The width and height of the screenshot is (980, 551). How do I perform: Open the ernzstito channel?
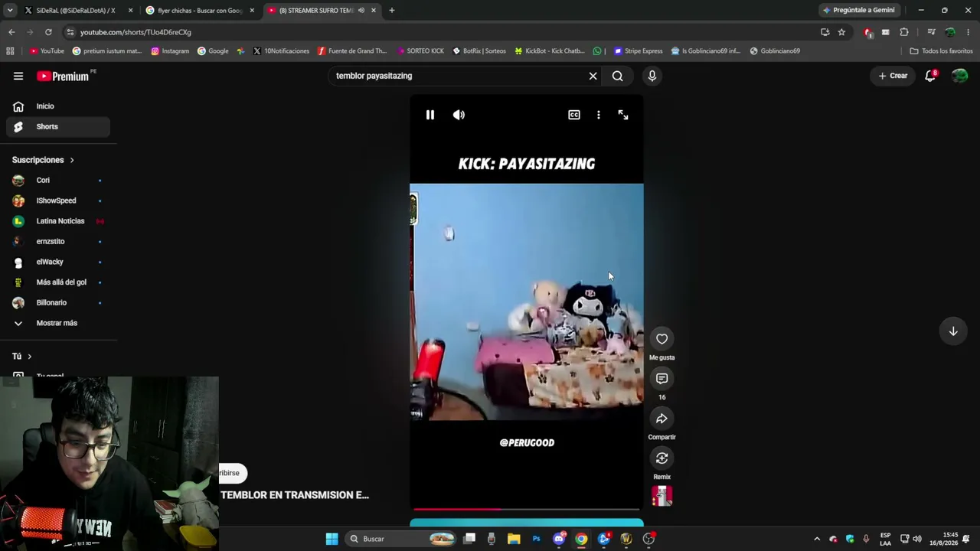[x=58, y=241]
